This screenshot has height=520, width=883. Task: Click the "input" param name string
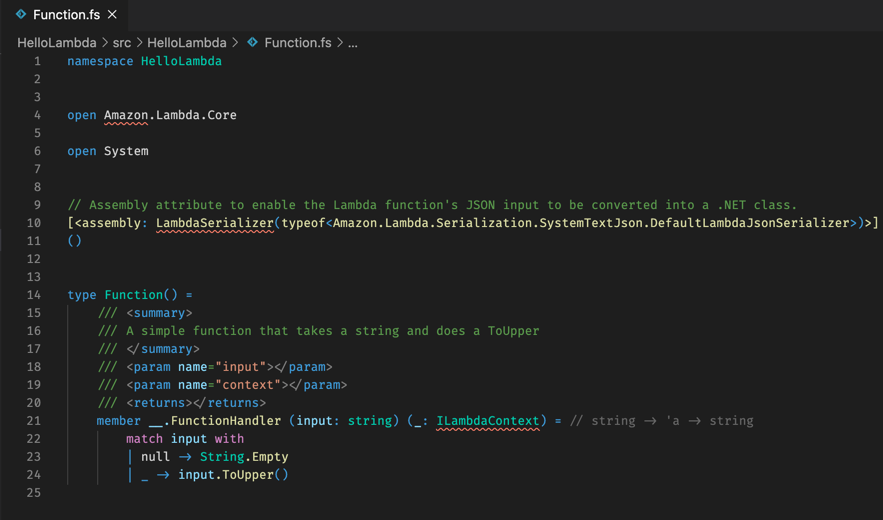click(240, 367)
